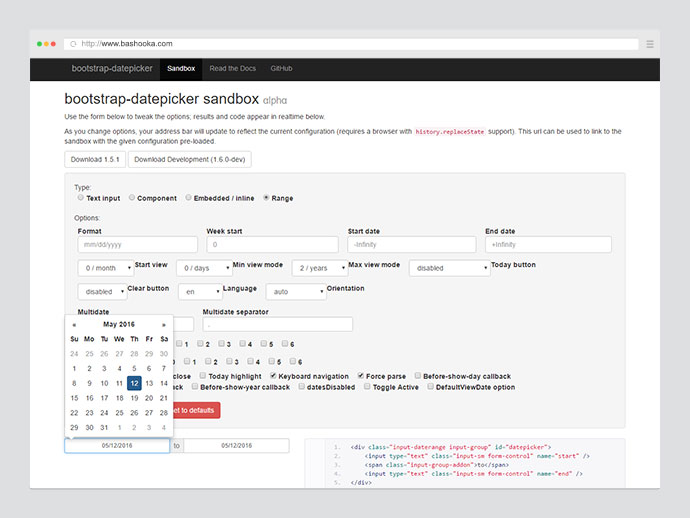Click the End date input field
The image size is (690, 518).
coord(548,245)
